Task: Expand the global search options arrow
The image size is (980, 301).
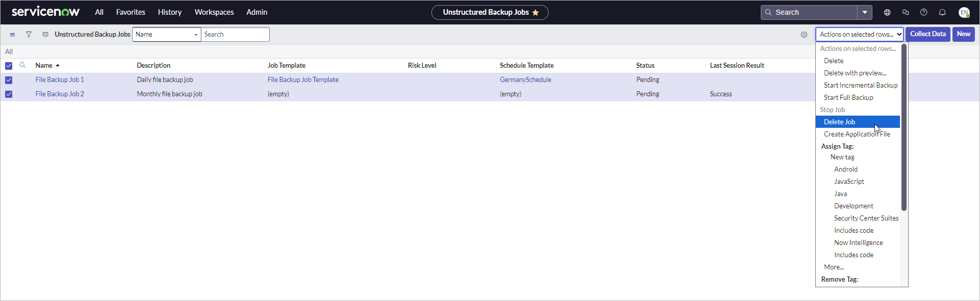Action: click(865, 12)
